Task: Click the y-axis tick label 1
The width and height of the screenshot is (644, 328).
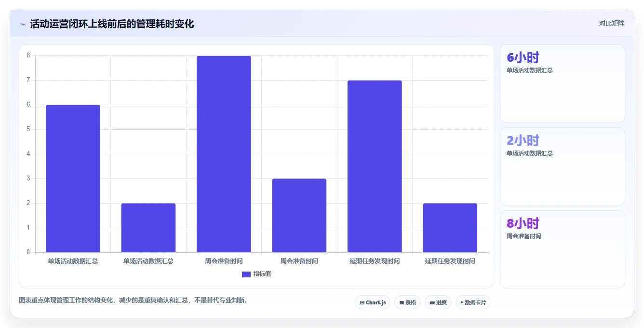Action: coord(28,228)
